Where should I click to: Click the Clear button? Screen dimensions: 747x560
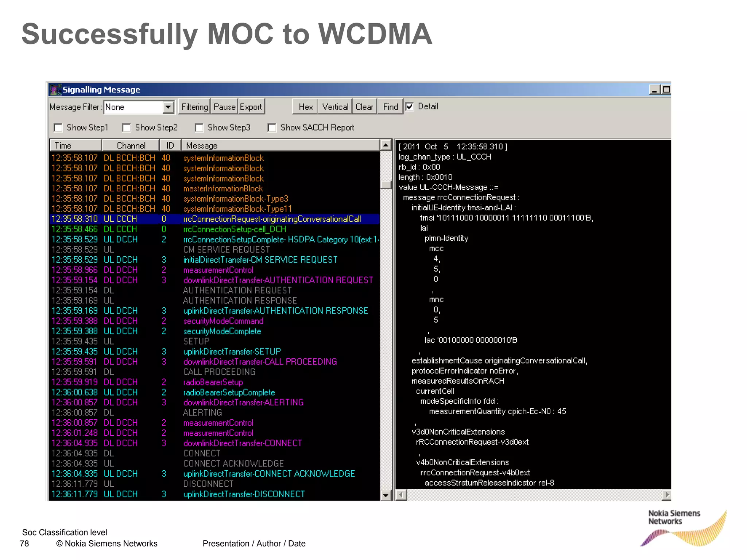[364, 107]
